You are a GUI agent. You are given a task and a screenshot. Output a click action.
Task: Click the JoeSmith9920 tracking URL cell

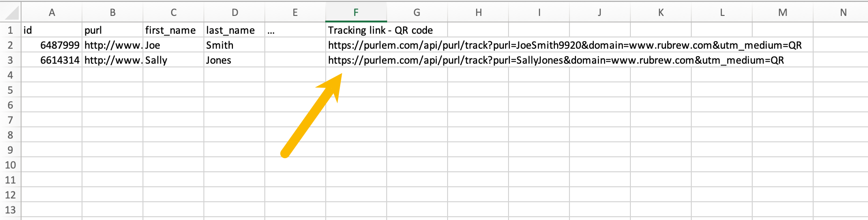[356, 45]
